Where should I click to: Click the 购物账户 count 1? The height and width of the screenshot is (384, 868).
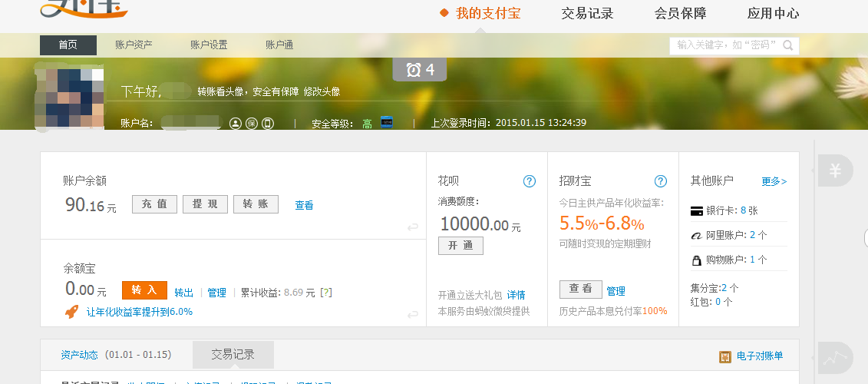(753, 260)
